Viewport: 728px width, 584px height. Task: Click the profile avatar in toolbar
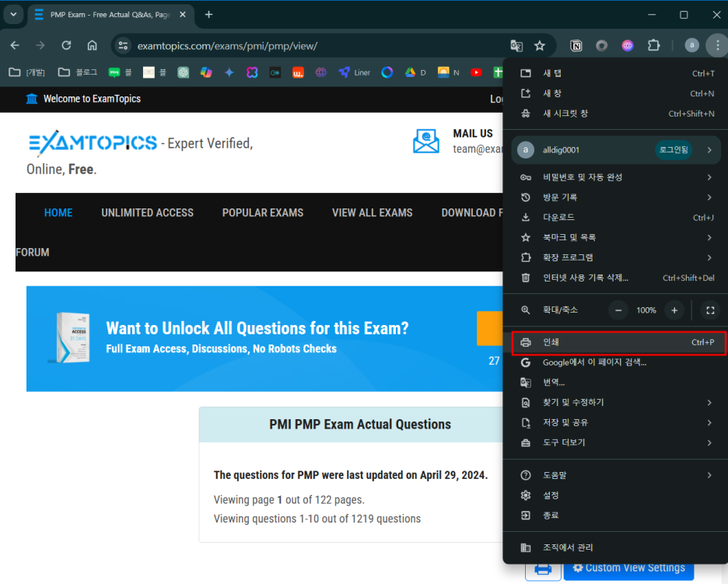point(691,46)
